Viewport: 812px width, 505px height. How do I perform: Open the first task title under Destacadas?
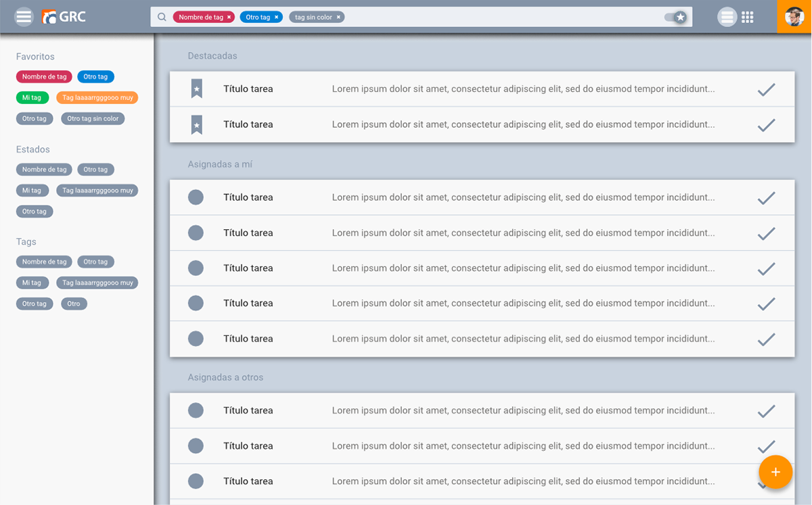248,89
